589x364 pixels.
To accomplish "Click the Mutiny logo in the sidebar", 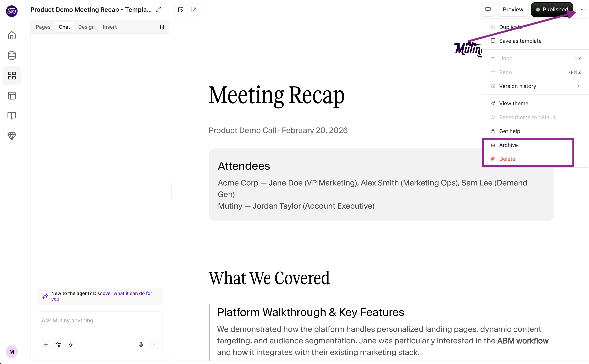I will (x=12, y=11).
